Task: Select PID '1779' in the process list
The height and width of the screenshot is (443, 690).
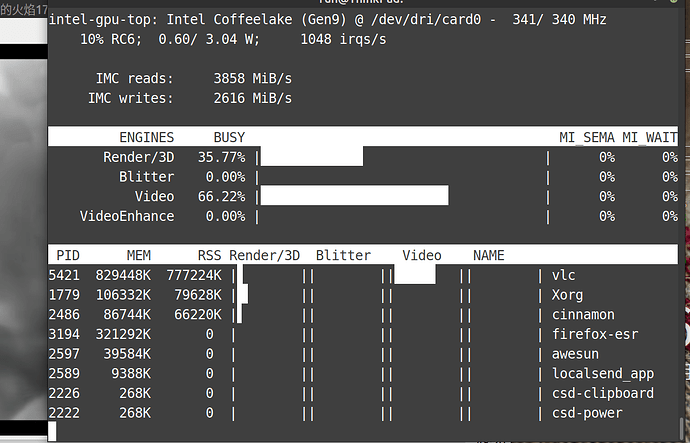Action: (64, 295)
